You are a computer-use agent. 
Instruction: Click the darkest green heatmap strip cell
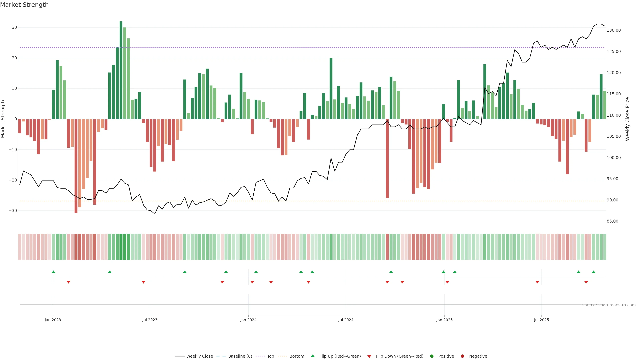[121, 247]
